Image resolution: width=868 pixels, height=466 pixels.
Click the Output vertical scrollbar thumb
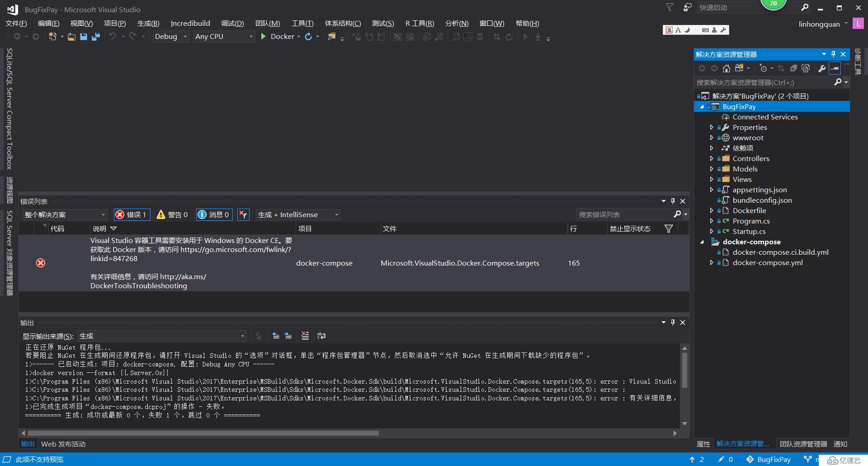pos(684,370)
